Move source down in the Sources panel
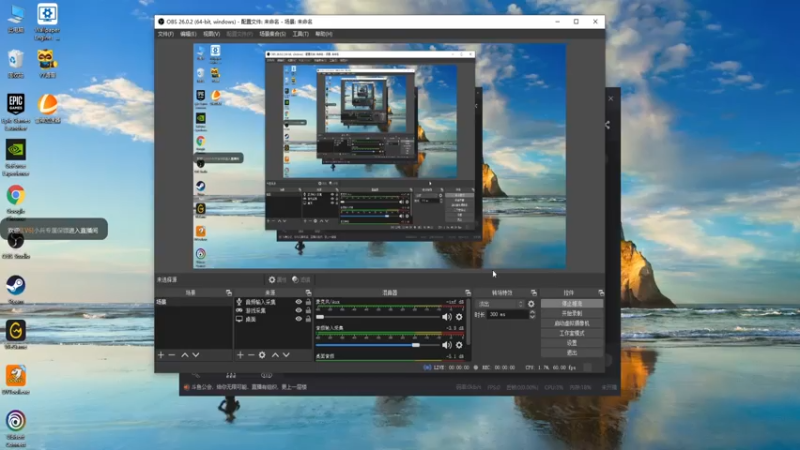This screenshot has height=450, width=800. tap(286, 355)
